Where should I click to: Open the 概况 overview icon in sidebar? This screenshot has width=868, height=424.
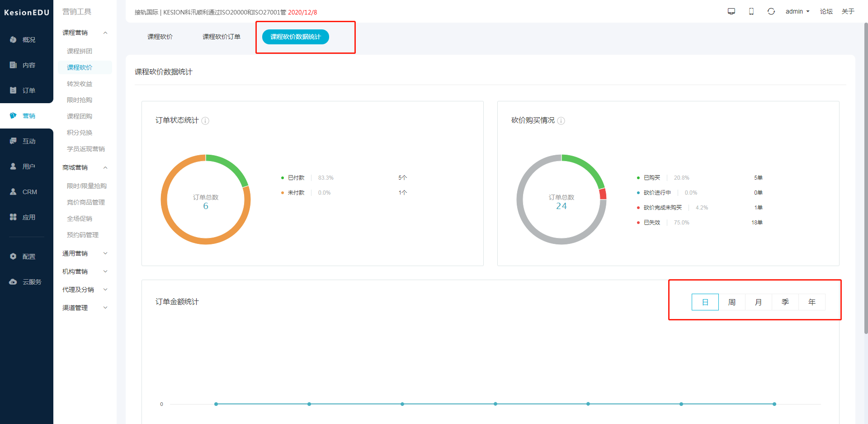13,40
